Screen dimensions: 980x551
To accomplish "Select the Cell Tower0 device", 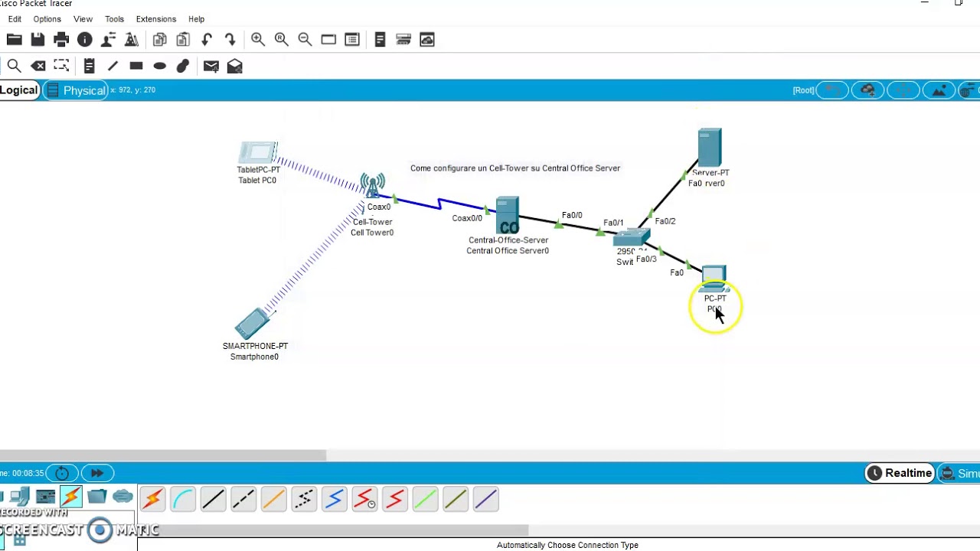I will [x=373, y=187].
